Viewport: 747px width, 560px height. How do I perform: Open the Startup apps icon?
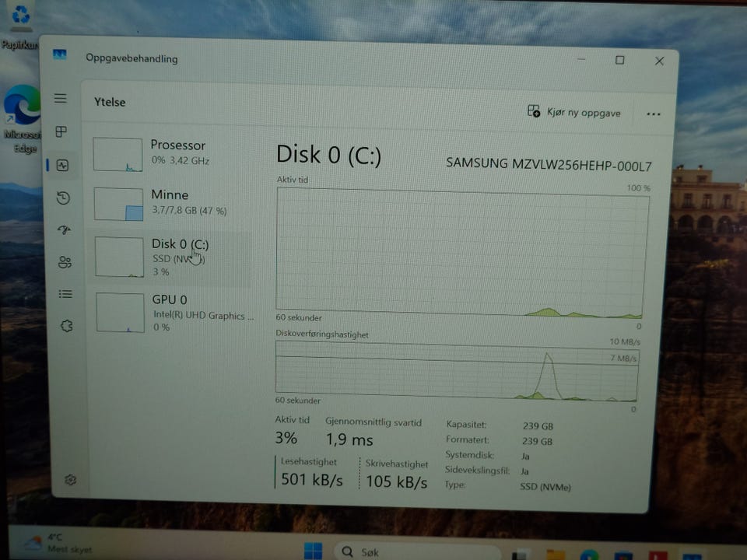pos(64,230)
